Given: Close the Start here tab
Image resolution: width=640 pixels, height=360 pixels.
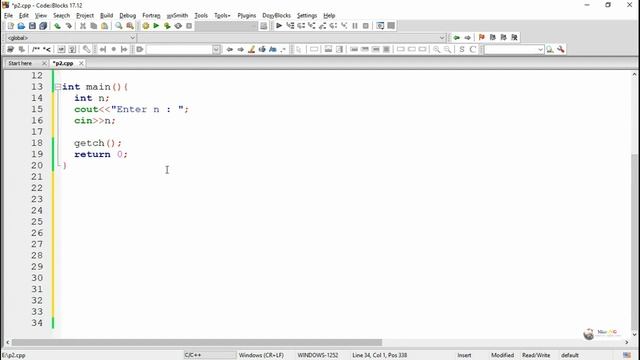Looking at the screenshot, I should (x=44, y=63).
